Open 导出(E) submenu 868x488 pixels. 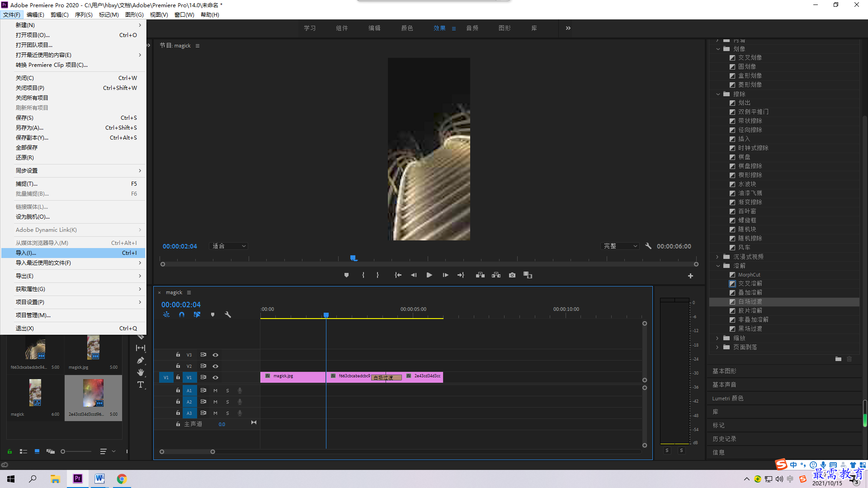pyautogui.click(x=73, y=276)
